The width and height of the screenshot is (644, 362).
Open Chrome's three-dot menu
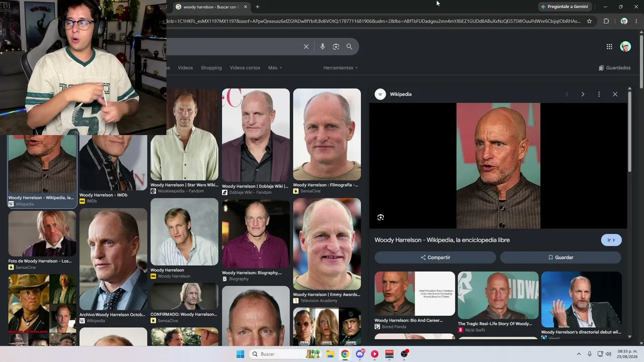point(636,21)
